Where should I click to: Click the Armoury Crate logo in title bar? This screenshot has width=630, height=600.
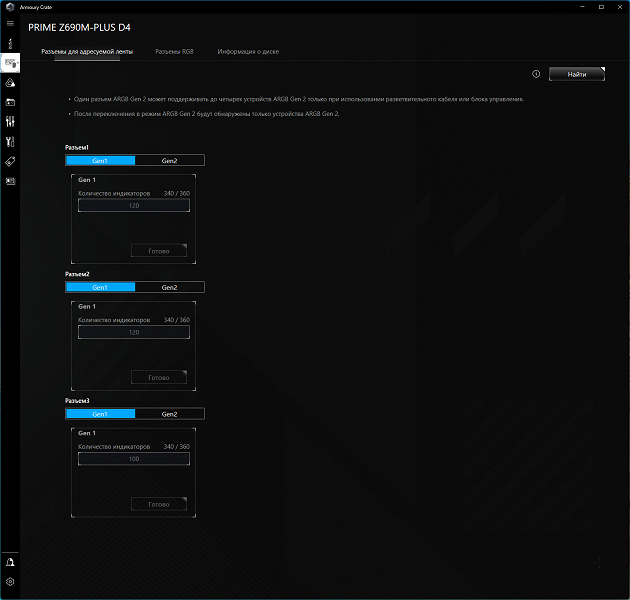coord(10,7)
